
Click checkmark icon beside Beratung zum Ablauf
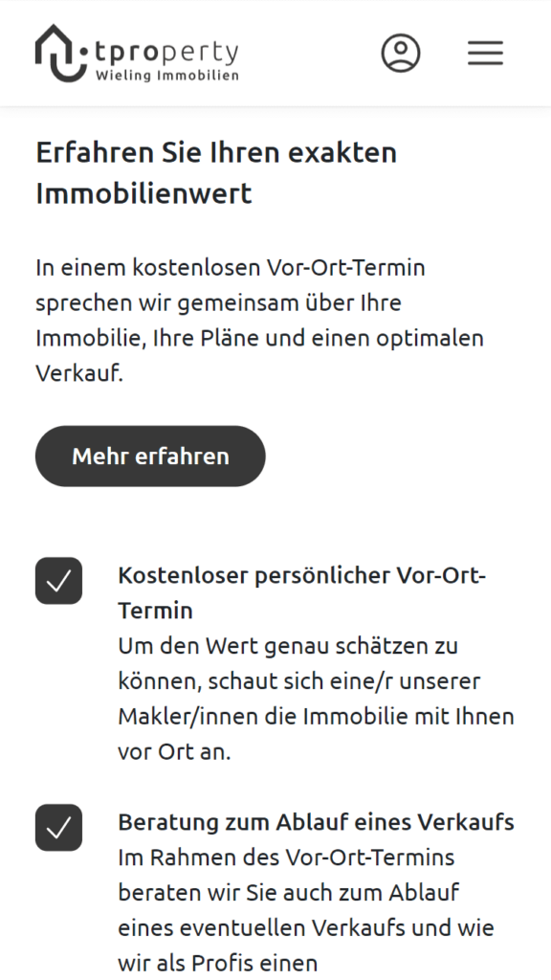[x=58, y=828]
